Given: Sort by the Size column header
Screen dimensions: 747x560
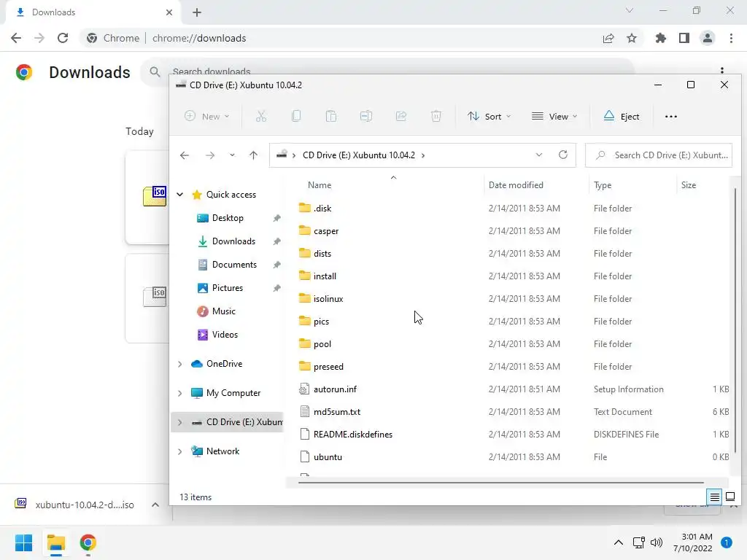Looking at the screenshot, I should tap(689, 185).
